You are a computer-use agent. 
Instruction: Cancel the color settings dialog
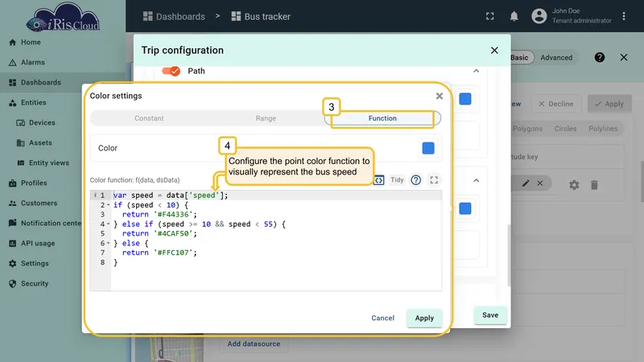[x=383, y=318]
